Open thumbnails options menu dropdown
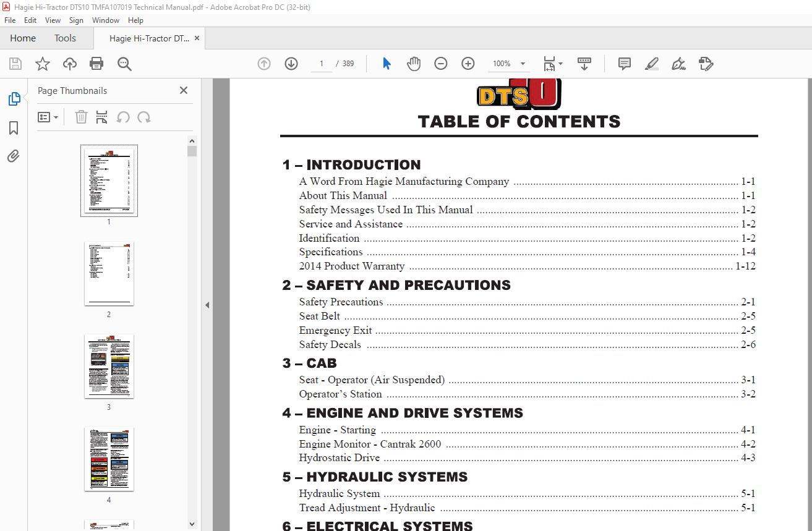This screenshot has height=531, width=812. (48, 117)
